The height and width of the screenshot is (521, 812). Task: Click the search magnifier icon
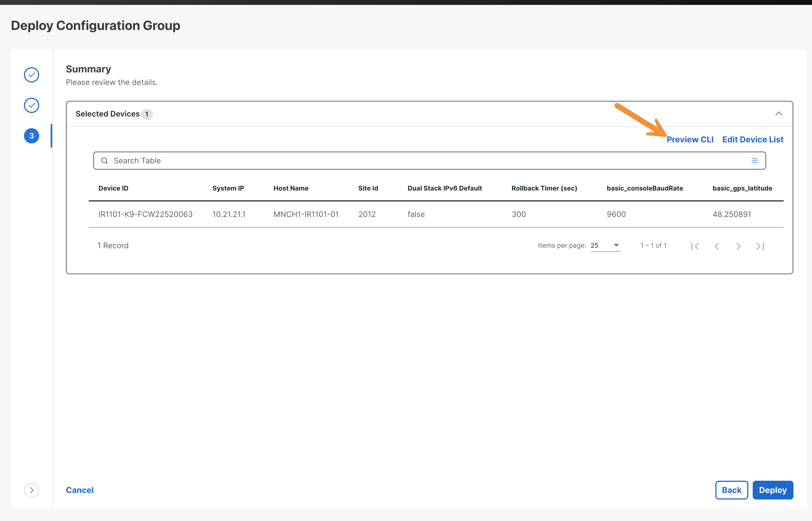point(104,160)
